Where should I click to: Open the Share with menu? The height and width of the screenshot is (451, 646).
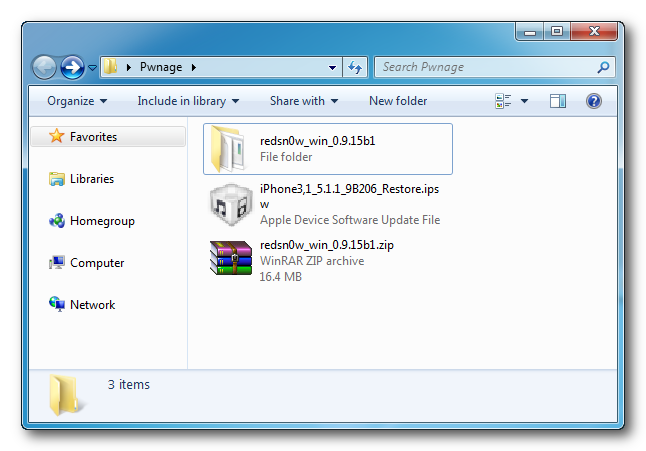[304, 101]
